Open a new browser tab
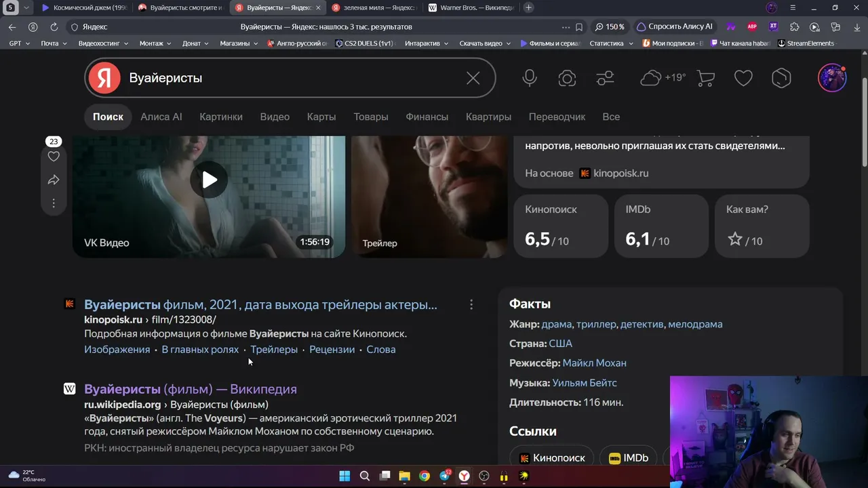 click(528, 7)
